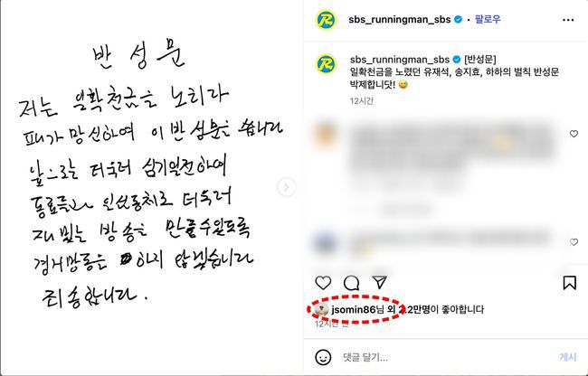
Task: Like the second blurred comment's heart
Action: [574, 242]
